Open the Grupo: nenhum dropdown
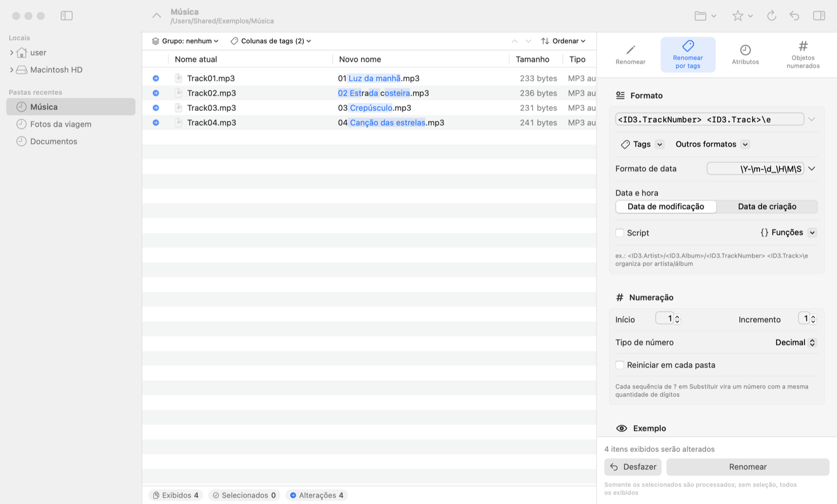The height and width of the screenshot is (504, 837). point(185,41)
